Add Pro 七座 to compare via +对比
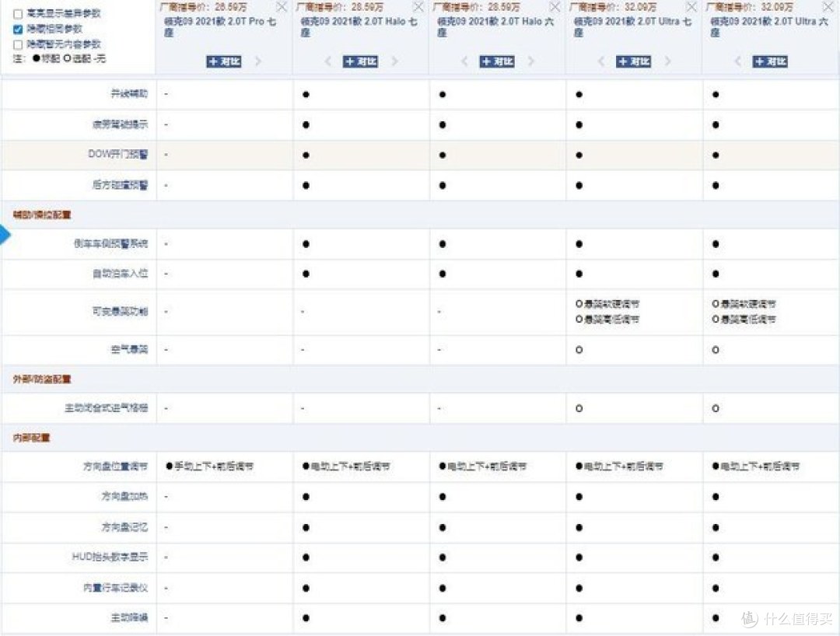The width and height of the screenshot is (840, 636). tap(224, 61)
